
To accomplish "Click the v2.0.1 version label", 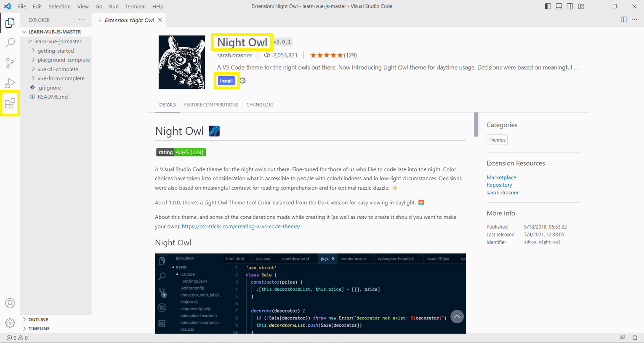I will pos(282,42).
